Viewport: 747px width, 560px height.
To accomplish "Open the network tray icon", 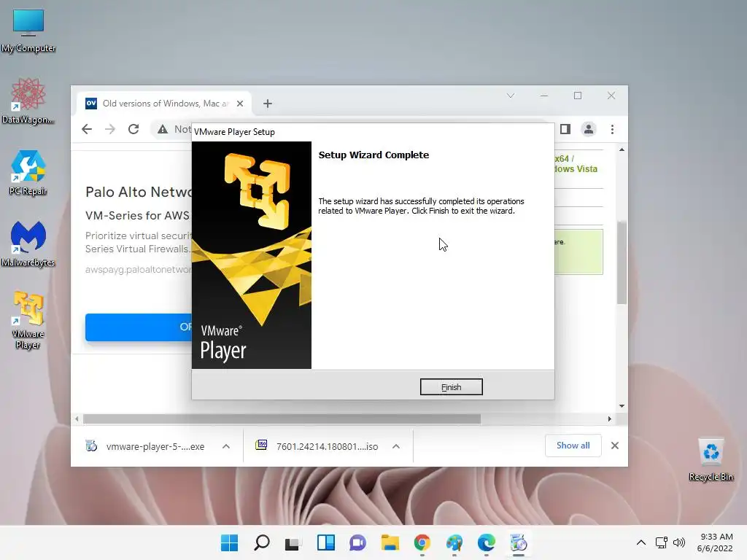I will [661, 542].
